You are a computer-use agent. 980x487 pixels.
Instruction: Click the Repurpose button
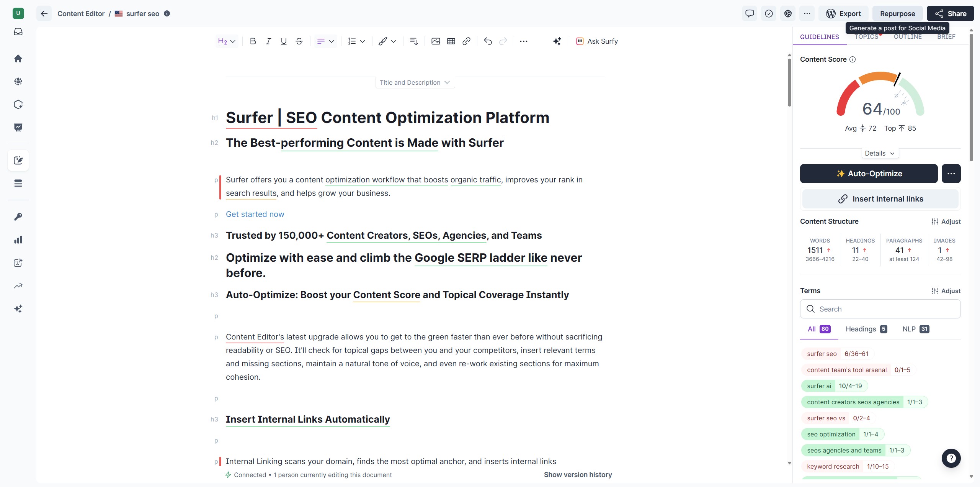[897, 14]
